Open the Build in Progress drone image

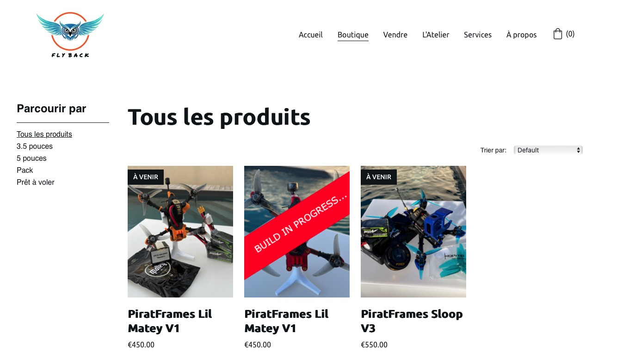point(297,231)
